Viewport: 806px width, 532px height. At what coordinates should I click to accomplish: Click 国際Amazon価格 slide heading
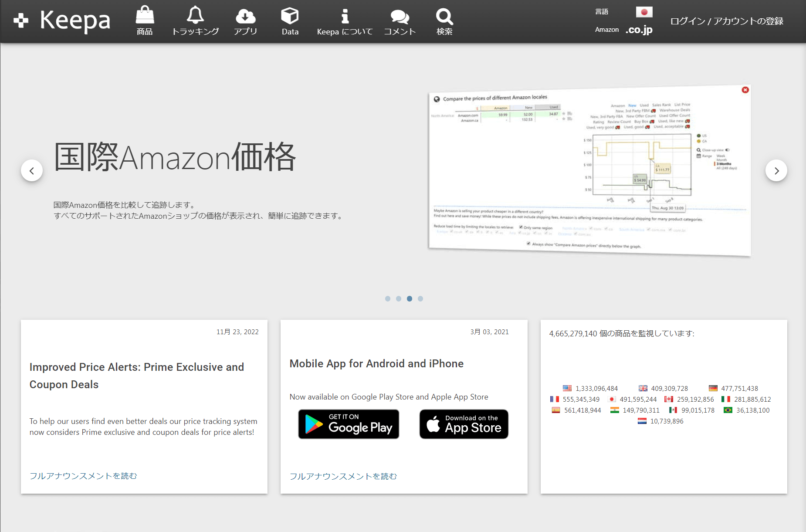175,157
